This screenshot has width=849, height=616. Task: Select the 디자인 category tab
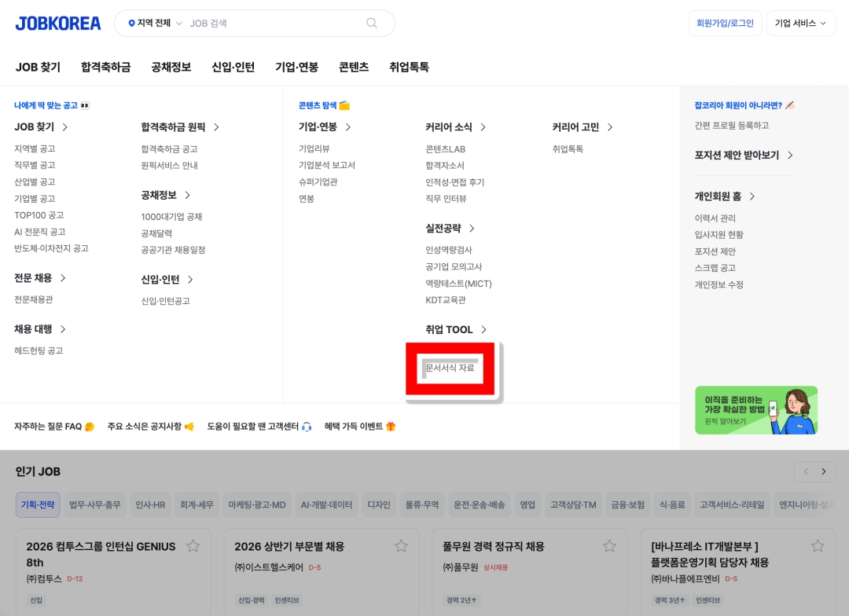pyautogui.click(x=378, y=505)
